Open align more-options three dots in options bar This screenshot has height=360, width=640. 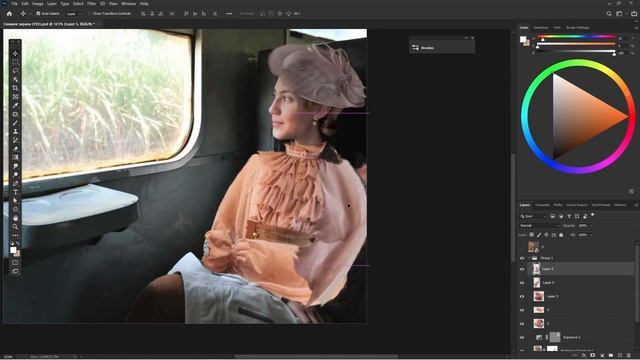[x=229, y=13]
